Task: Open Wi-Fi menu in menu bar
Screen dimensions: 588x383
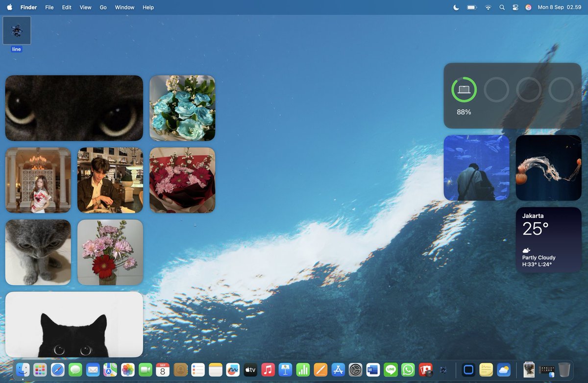Action: pyautogui.click(x=488, y=7)
